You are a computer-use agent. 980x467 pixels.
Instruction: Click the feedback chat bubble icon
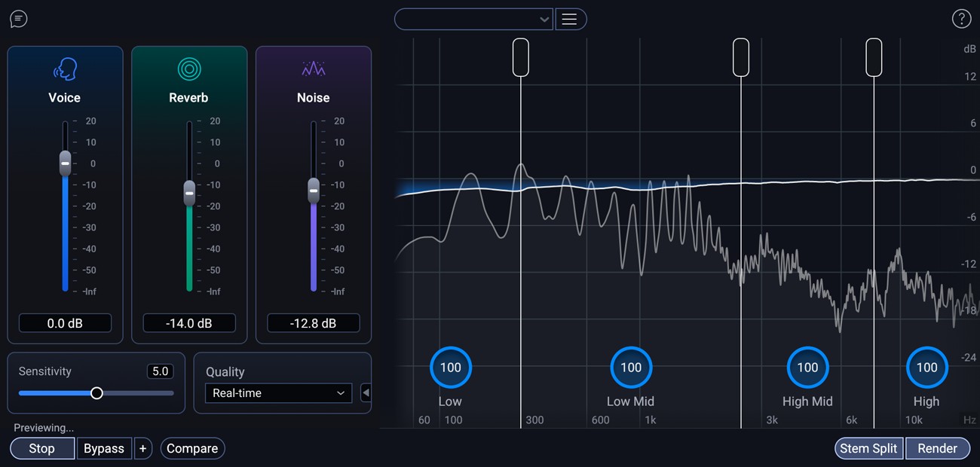click(18, 19)
